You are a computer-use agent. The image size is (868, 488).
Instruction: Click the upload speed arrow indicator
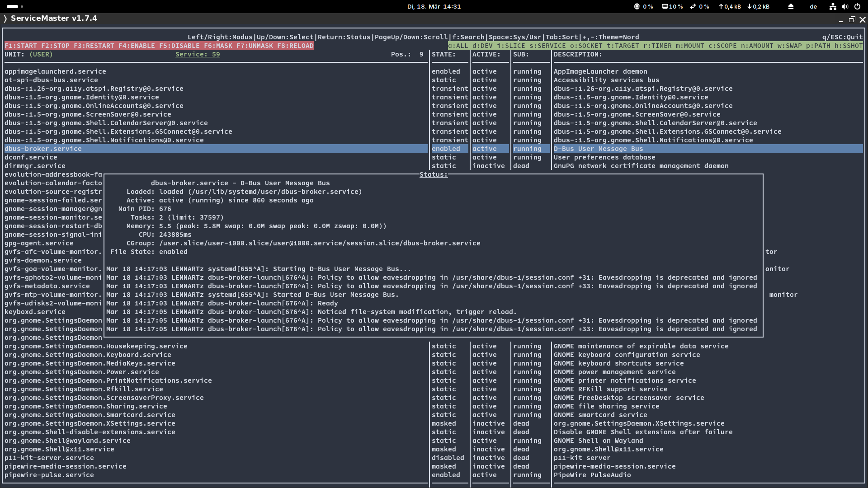(x=730, y=6)
